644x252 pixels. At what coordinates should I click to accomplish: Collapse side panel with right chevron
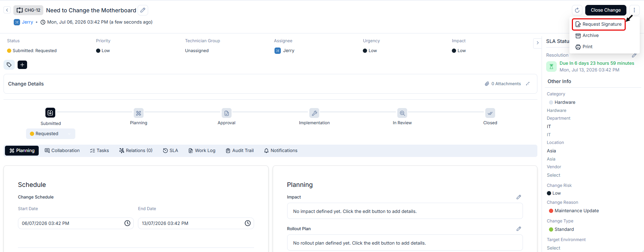[x=537, y=43]
